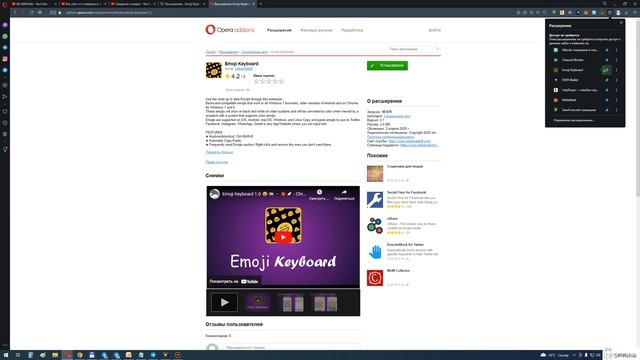This screenshot has width=640, height=360.
Task: Close the Extensions popup panel
Action: pos(621,23)
